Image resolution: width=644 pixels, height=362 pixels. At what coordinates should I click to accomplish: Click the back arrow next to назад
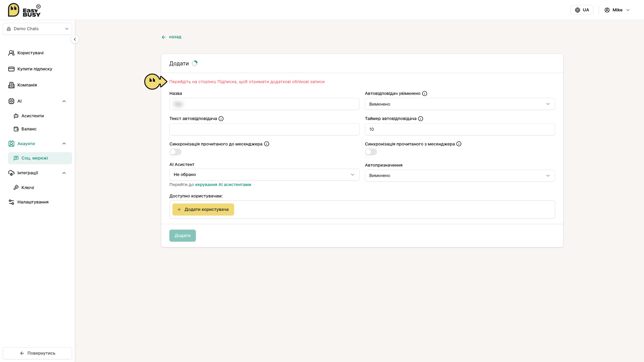point(164,37)
